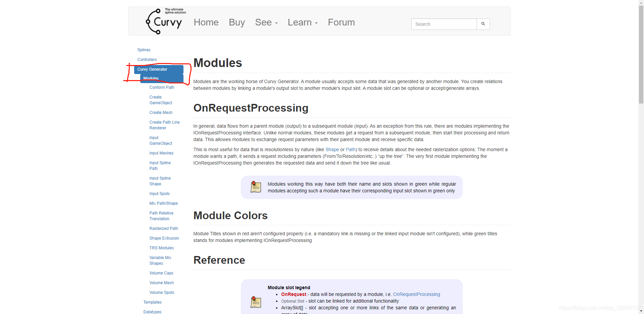This screenshot has width=644, height=314.
Task: Click the Module slot legend title
Action: [289, 288]
